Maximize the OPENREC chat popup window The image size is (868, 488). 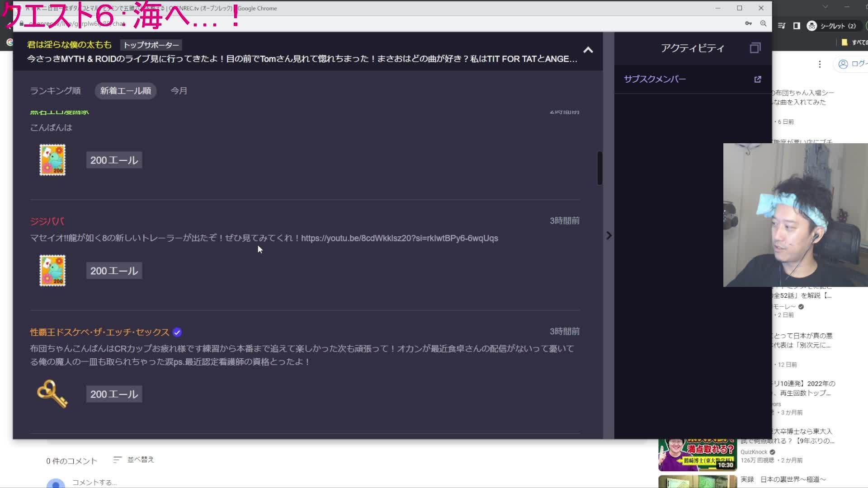(x=740, y=8)
